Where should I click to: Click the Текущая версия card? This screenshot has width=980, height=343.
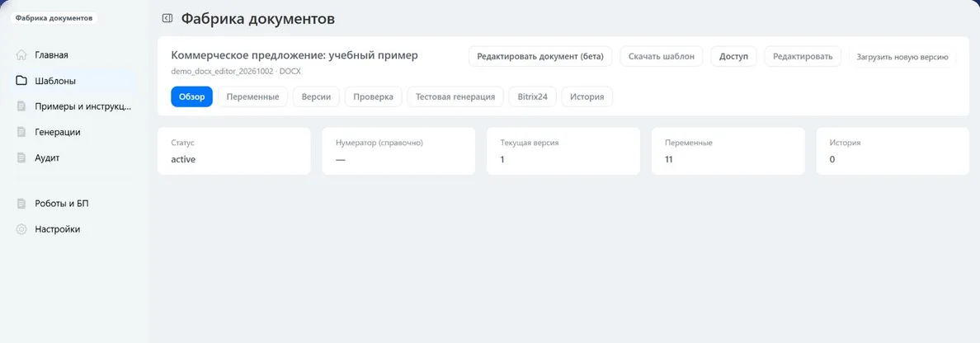[563, 151]
